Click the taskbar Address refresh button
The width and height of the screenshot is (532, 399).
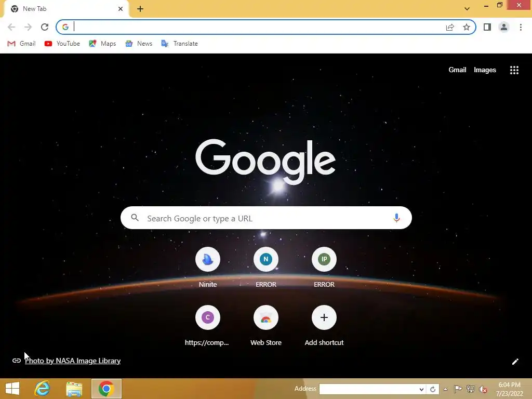coord(433,389)
